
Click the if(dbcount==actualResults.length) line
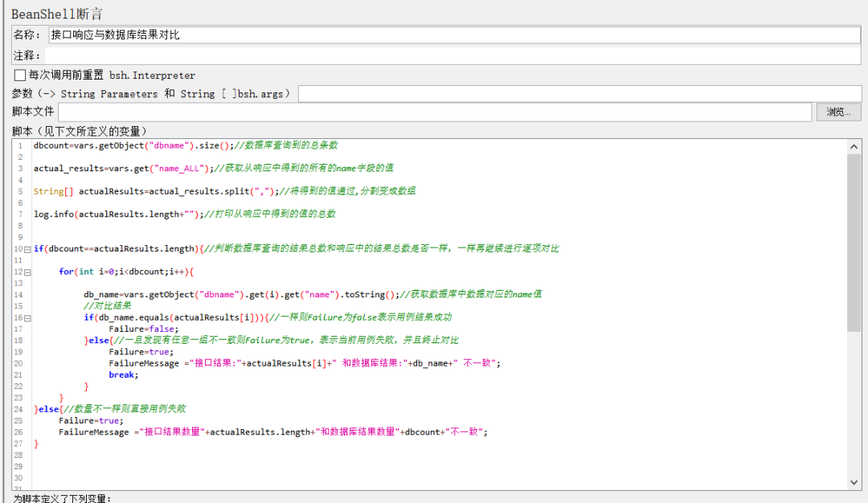tap(296, 248)
